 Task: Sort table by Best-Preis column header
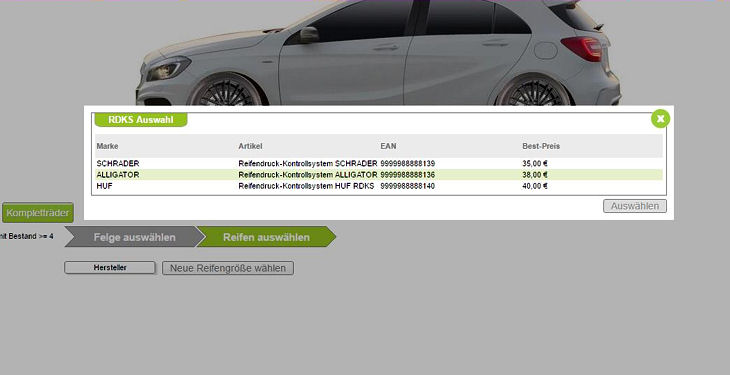coord(541,146)
